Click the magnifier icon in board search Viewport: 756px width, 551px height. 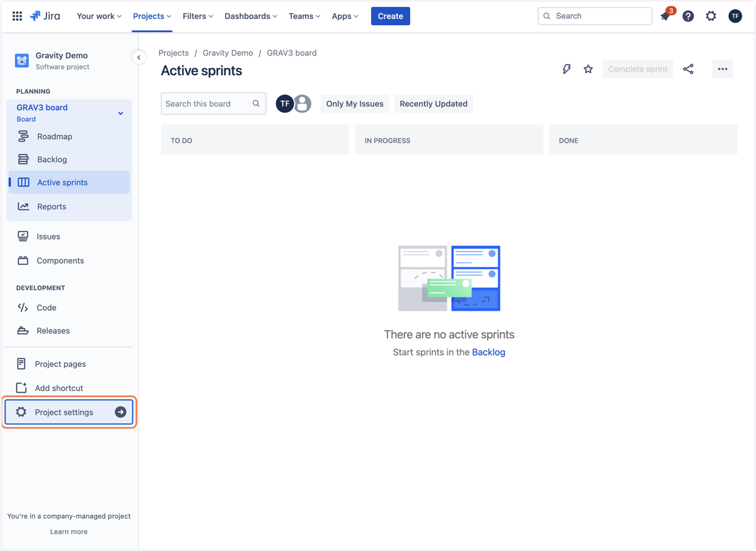click(256, 103)
